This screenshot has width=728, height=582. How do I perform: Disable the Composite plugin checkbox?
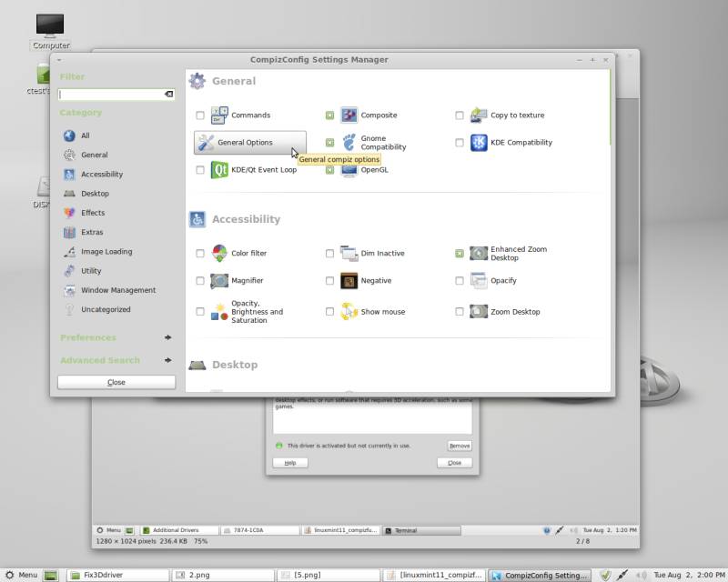point(329,115)
